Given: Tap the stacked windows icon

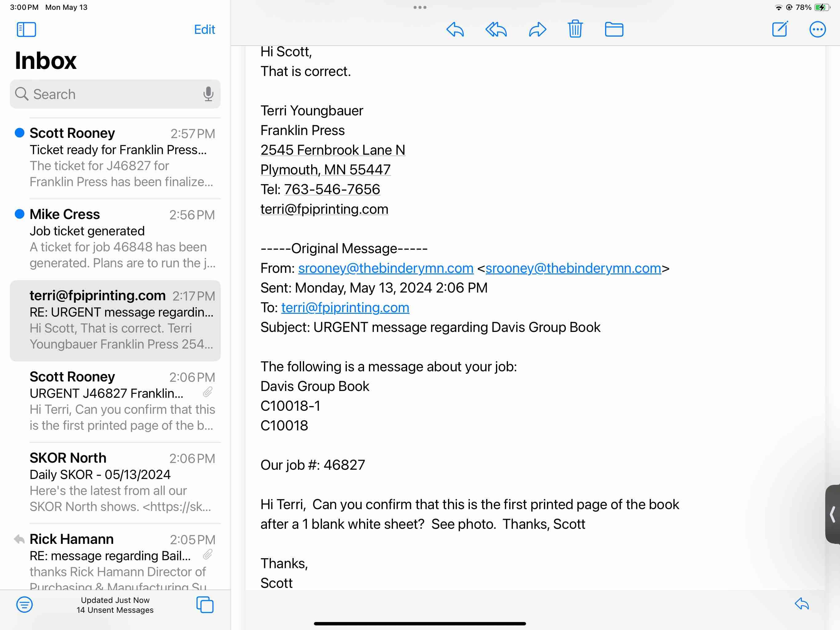Looking at the screenshot, I should click(x=205, y=604).
